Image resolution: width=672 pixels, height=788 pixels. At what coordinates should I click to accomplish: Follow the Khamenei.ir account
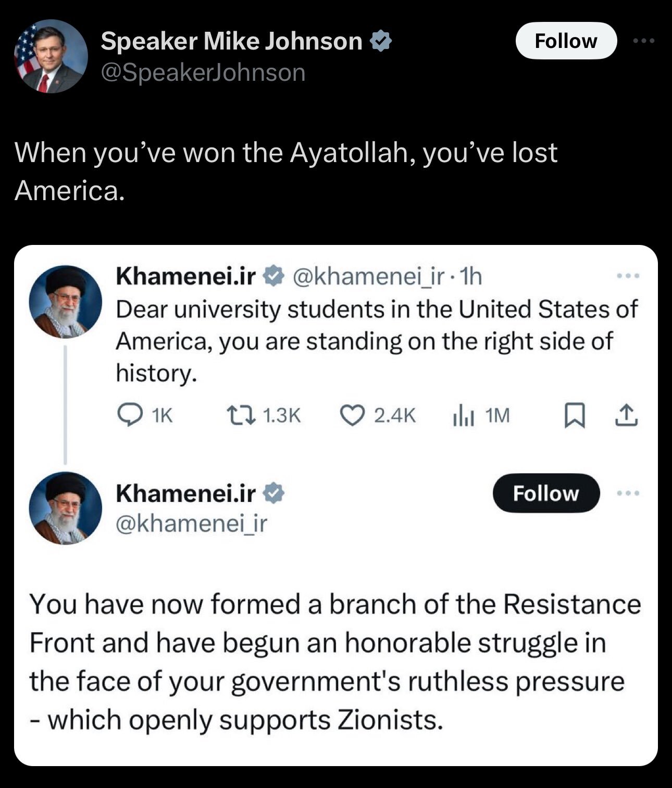[x=546, y=493]
